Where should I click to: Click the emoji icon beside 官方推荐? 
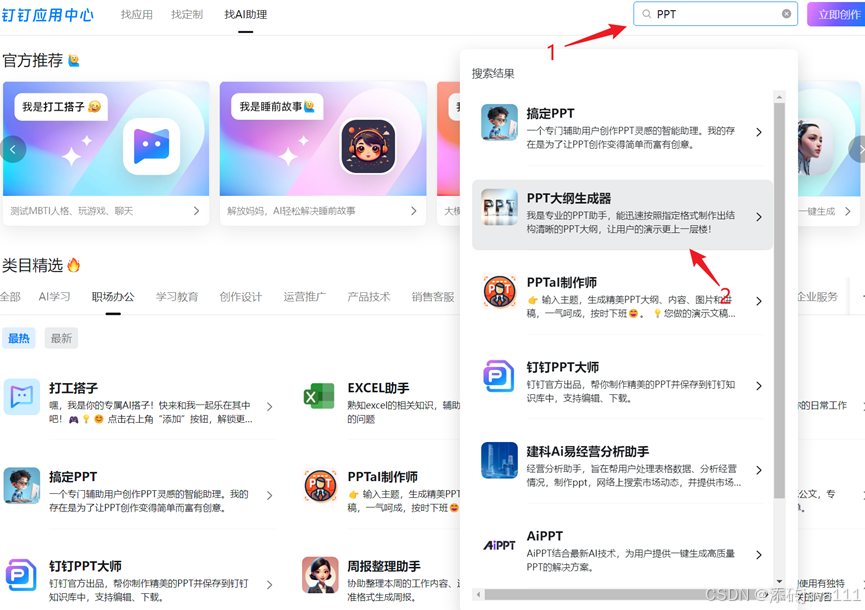(74, 60)
